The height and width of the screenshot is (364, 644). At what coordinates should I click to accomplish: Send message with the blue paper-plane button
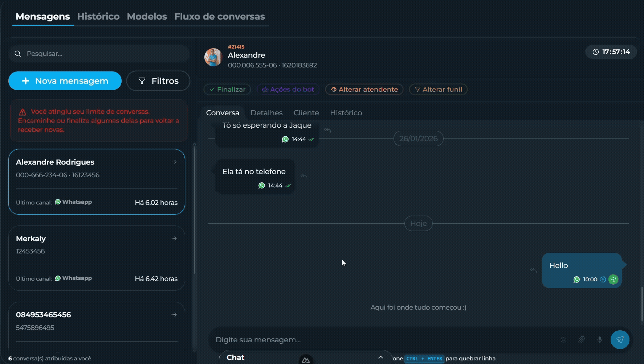620,340
